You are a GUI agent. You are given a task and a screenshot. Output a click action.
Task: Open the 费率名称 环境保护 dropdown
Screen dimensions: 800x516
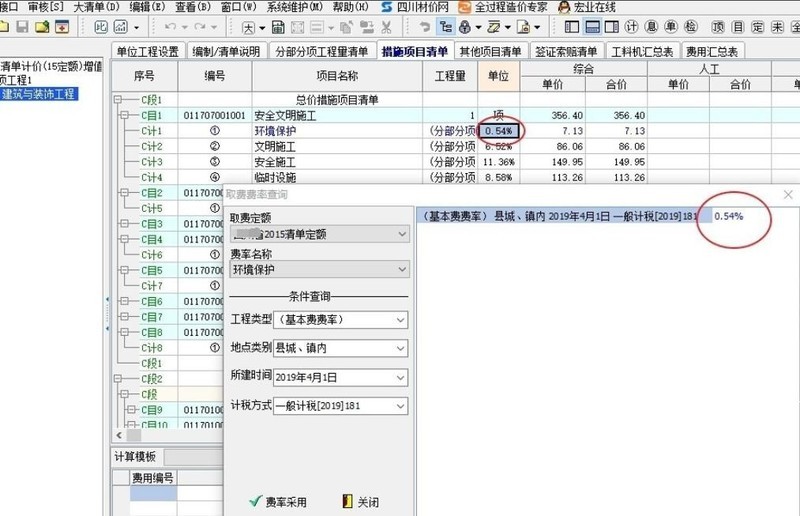pyautogui.click(x=319, y=269)
